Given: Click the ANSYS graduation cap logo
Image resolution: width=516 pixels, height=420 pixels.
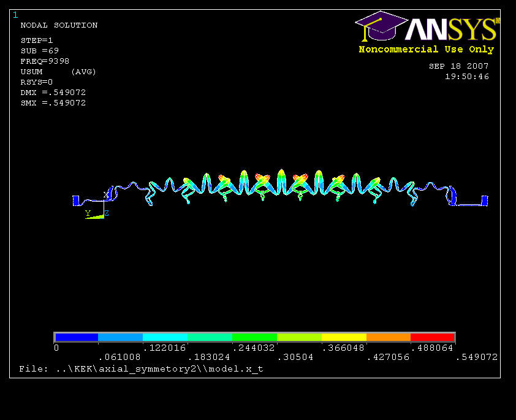Looking at the screenshot, I should 381,26.
